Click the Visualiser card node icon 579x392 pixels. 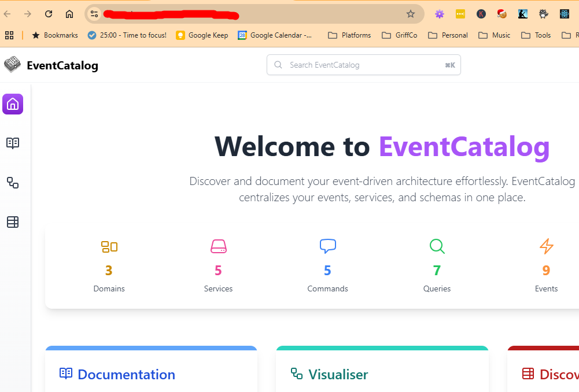click(x=297, y=373)
